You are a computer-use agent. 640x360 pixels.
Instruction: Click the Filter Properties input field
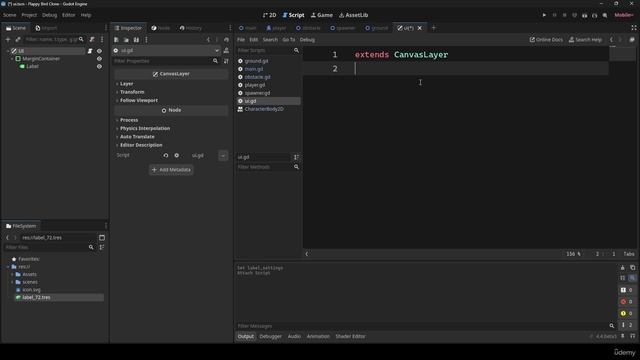coord(166,61)
